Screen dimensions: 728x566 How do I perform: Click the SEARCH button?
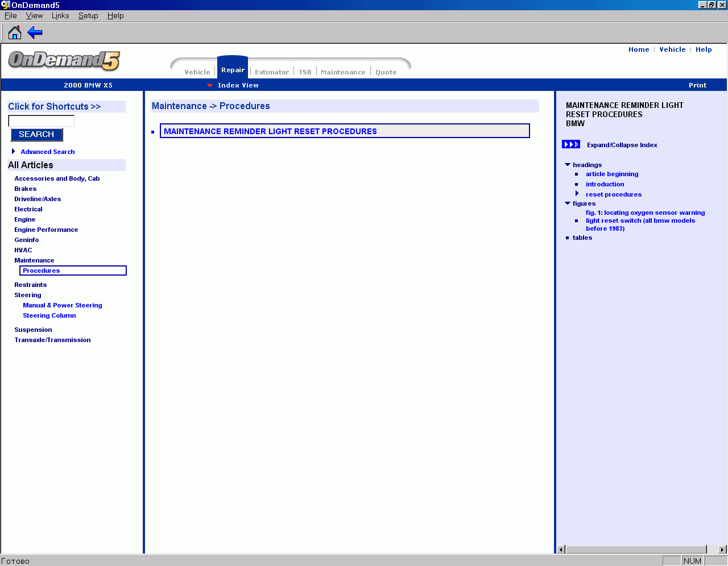pos(36,135)
